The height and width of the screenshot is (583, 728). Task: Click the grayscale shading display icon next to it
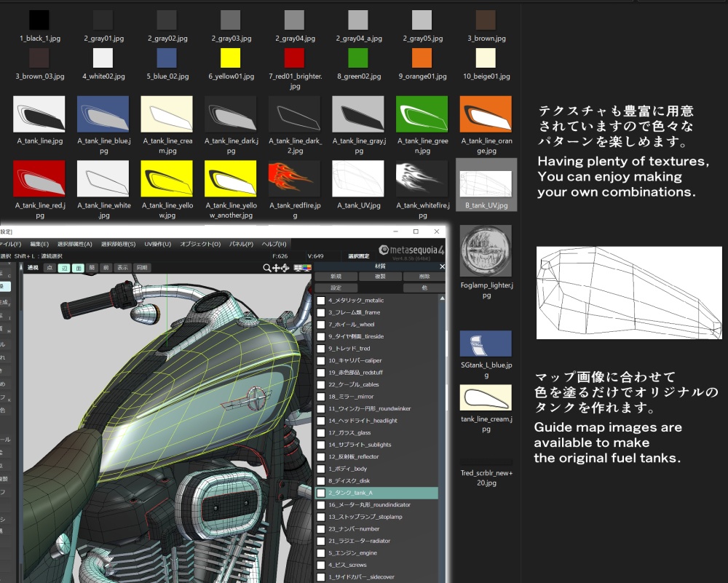tap(296, 268)
